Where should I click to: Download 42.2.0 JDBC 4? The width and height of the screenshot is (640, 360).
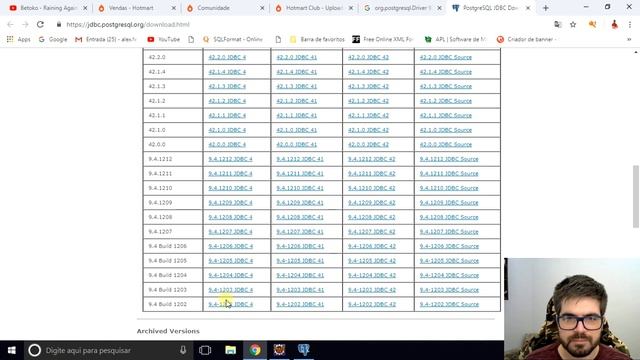pos(227,58)
